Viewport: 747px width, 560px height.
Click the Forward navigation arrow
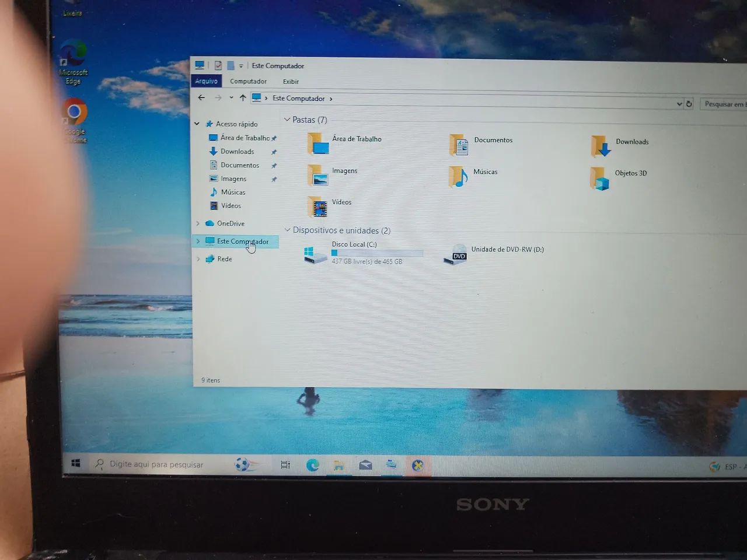click(x=218, y=97)
